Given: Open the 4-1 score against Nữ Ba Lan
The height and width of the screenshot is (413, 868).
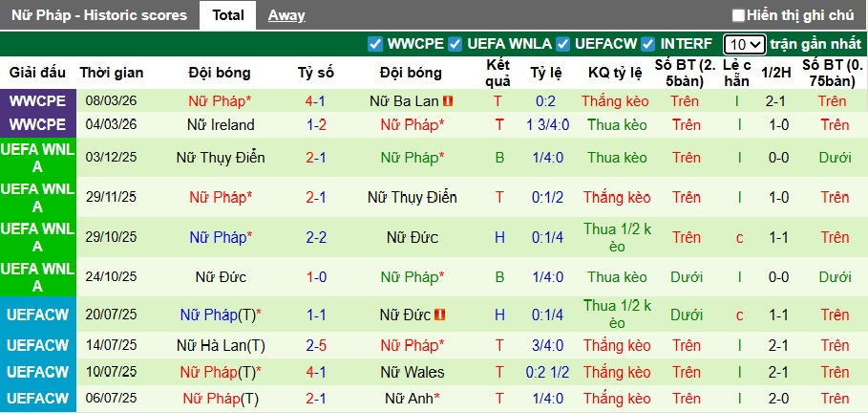Looking at the screenshot, I should pos(320,100).
